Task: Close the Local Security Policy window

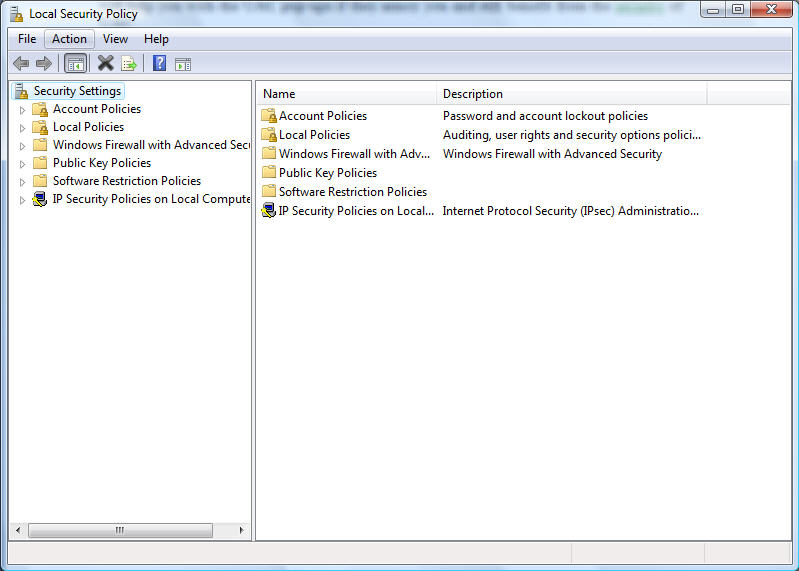Action: tap(771, 10)
